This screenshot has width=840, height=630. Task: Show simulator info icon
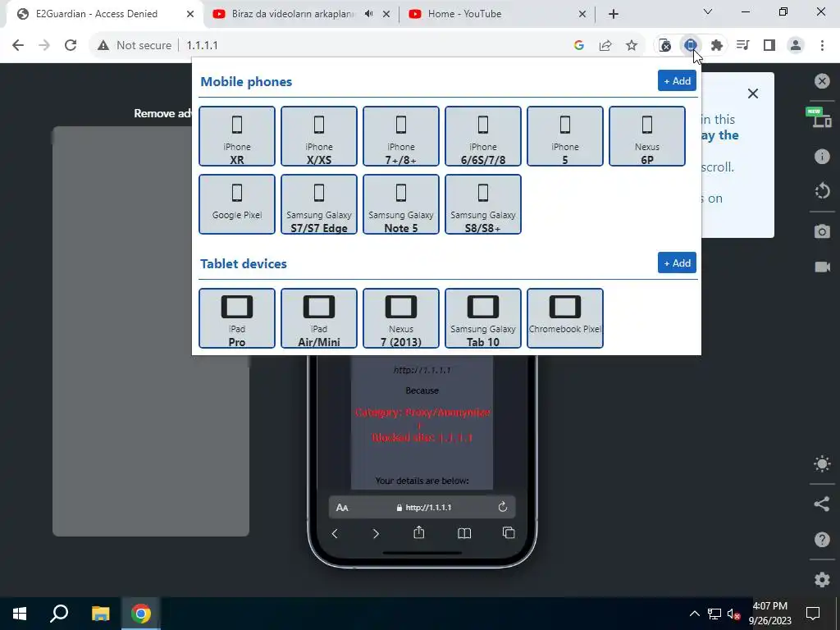(822, 156)
